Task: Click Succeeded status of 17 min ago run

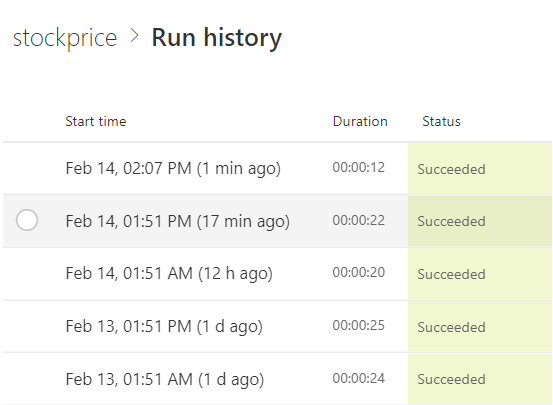Action: [x=451, y=222]
